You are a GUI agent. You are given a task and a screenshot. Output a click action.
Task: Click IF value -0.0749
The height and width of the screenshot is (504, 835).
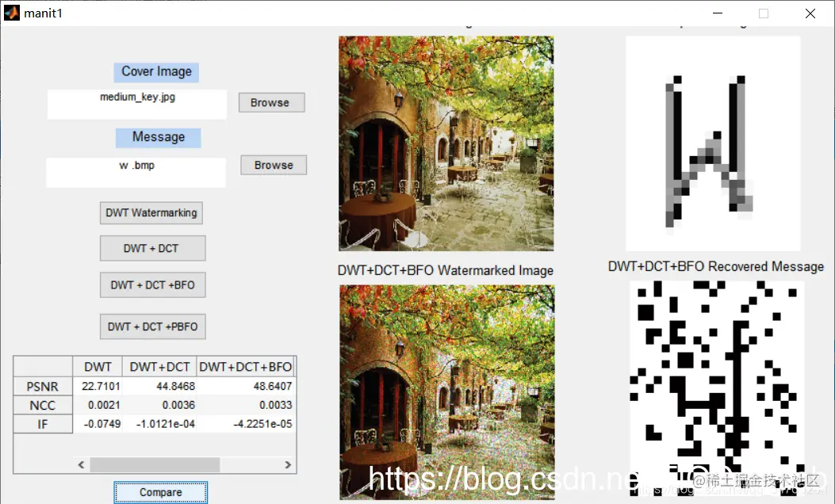pyautogui.click(x=98, y=424)
